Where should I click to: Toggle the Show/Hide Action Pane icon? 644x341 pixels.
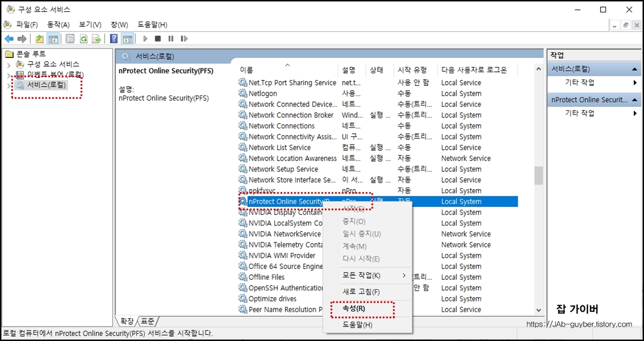127,39
